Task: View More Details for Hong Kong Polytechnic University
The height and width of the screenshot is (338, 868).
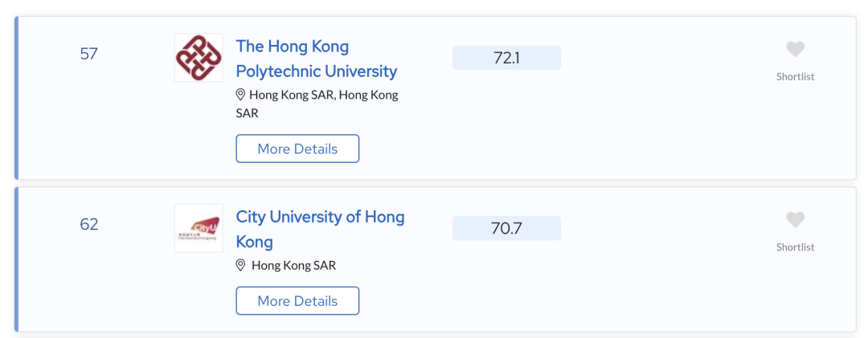Action: click(x=298, y=149)
